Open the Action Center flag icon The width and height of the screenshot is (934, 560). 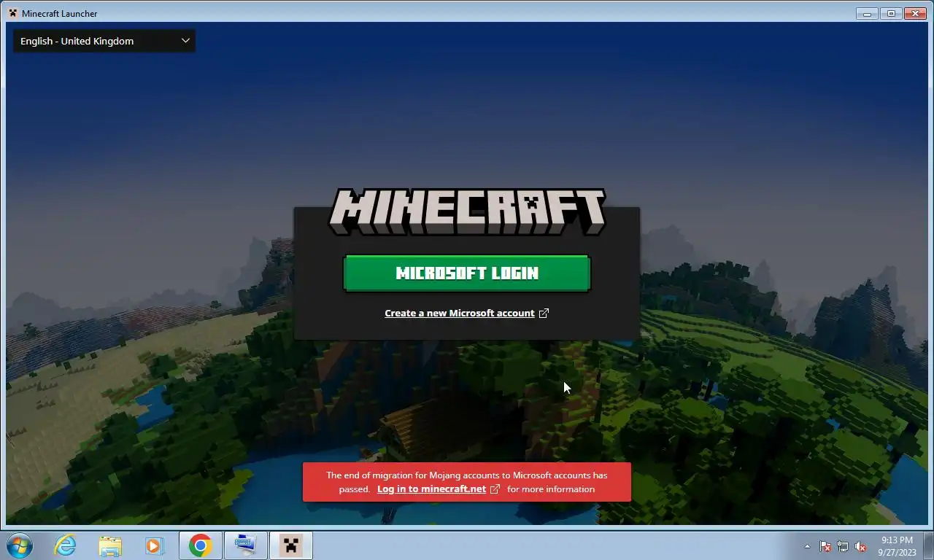tap(825, 546)
